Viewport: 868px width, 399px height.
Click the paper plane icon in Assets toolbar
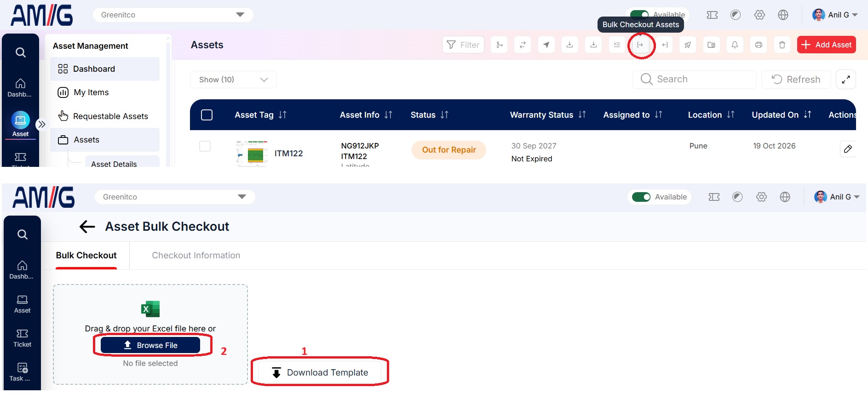point(546,45)
